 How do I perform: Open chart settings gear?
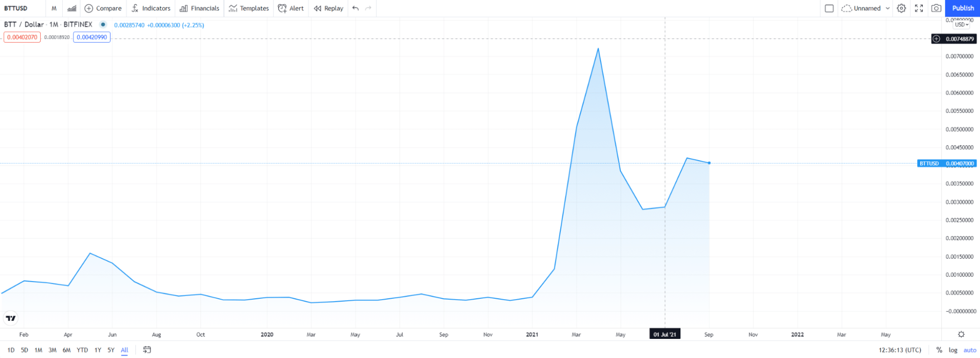pyautogui.click(x=901, y=8)
